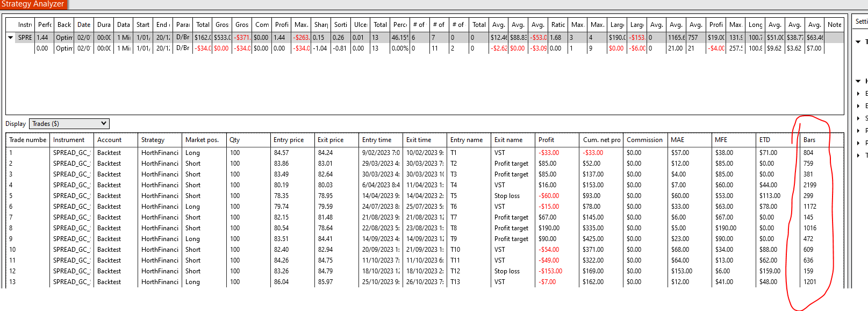Sort by the Com column header
Screen dimensions: 868x311
tap(262, 25)
